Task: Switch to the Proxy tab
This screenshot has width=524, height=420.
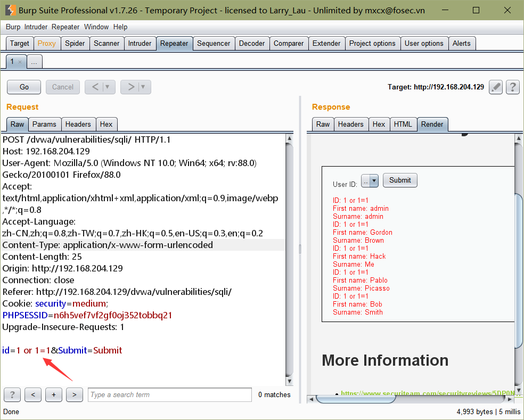Action: click(47, 44)
